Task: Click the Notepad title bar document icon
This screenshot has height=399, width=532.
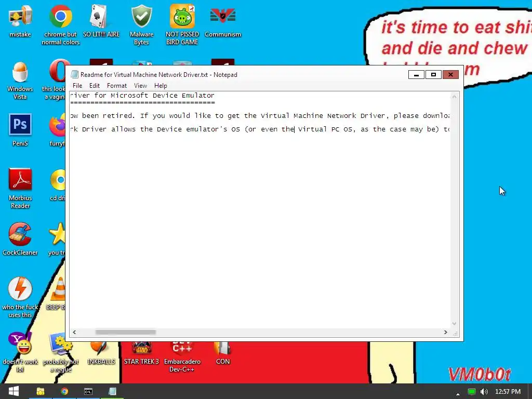Action: coord(75,75)
